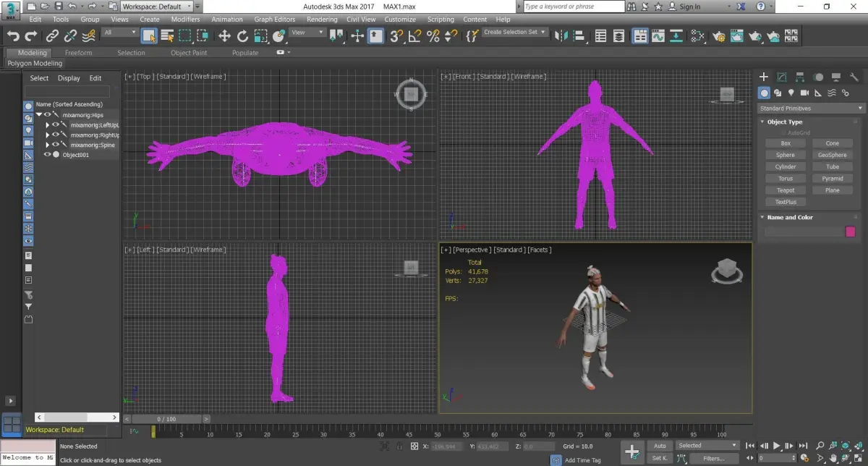Click Use Pivot Point Center icon
868x466 pixels.
[x=338, y=35]
